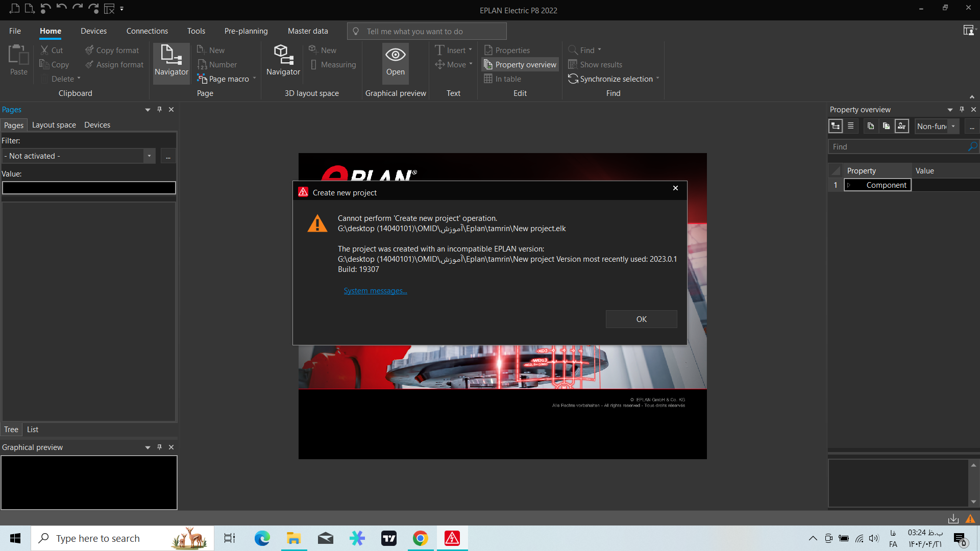Click the Value input field in Pages panel

[x=89, y=188]
